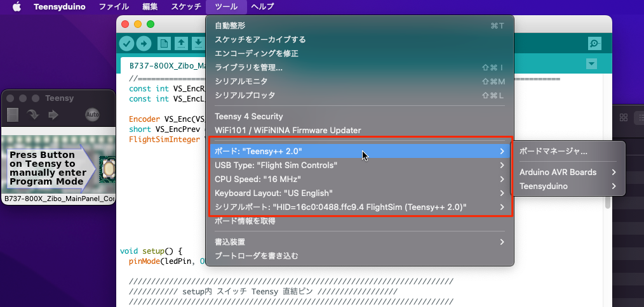Screen dimensions: 644x307
Task: Open ライブラリを管理...
Action: pyautogui.click(x=359, y=67)
